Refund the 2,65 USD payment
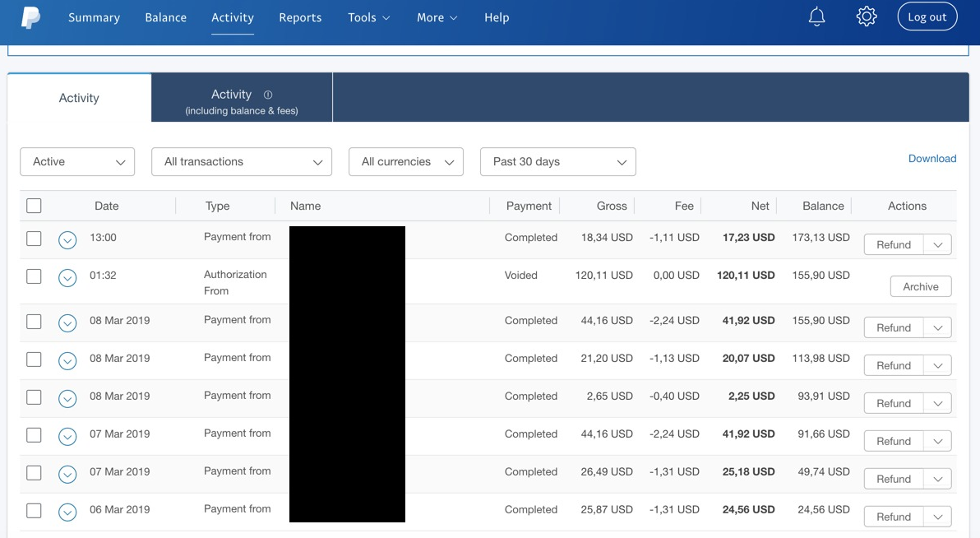The image size is (980, 538). 894,403
